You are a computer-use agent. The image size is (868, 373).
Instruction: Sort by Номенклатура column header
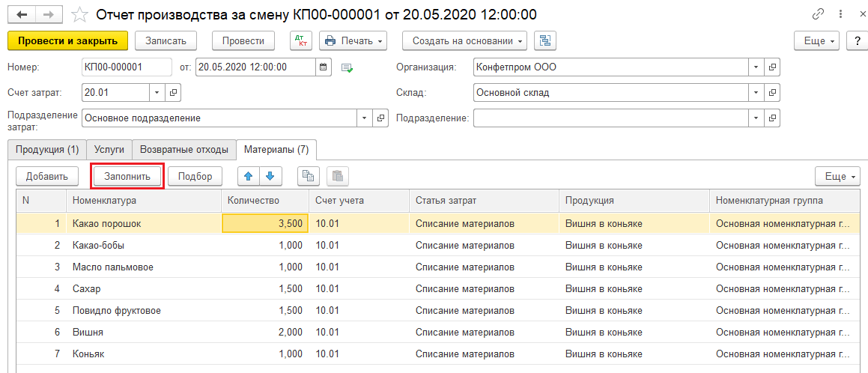pyautogui.click(x=143, y=200)
